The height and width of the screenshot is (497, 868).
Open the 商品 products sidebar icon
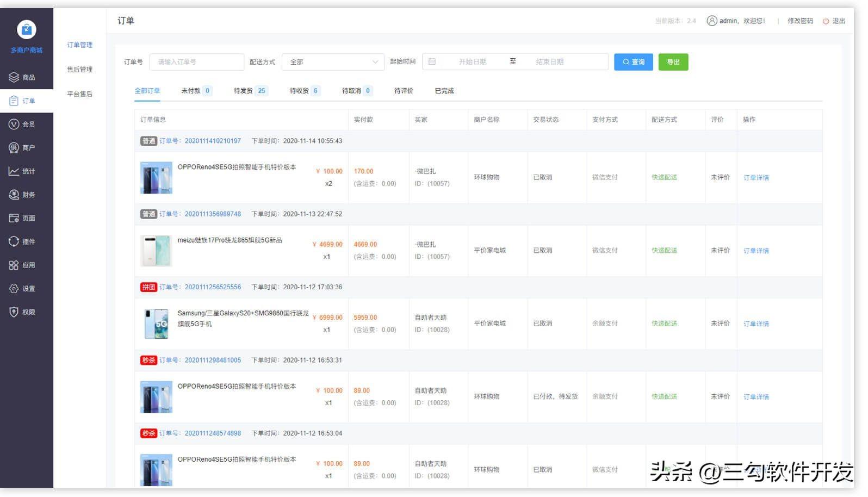click(14, 77)
